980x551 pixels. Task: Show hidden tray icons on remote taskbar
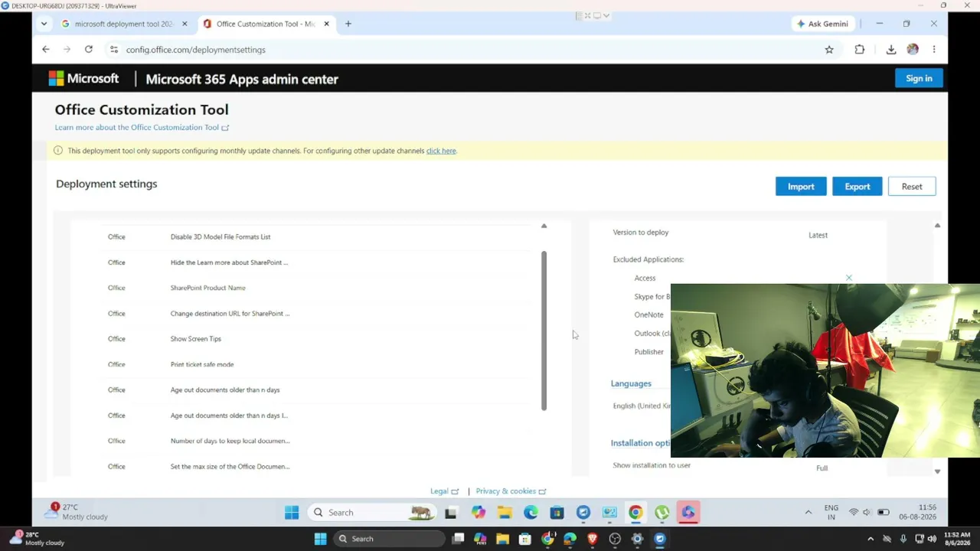pyautogui.click(x=808, y=513)
